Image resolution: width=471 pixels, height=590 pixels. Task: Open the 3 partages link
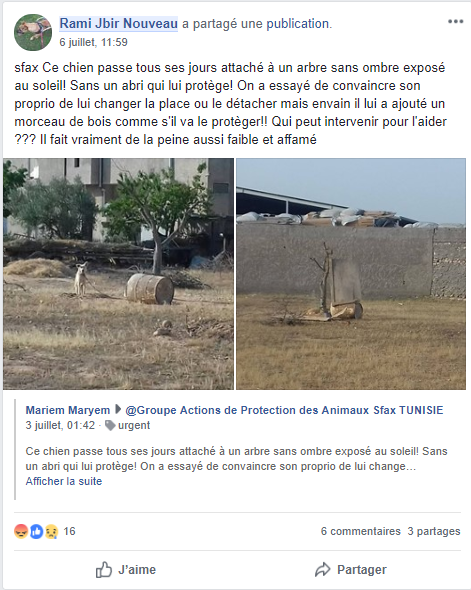pos(434,531)
